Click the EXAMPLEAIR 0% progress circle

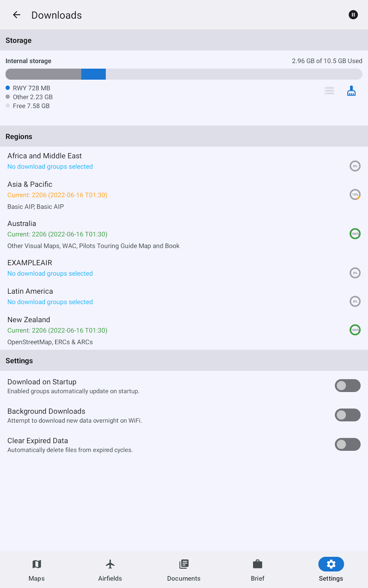(355, 273)
